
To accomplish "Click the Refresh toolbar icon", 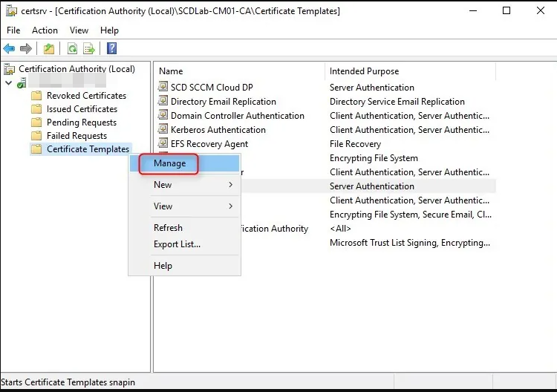I will pyautogui.click(x=72, y=49).
